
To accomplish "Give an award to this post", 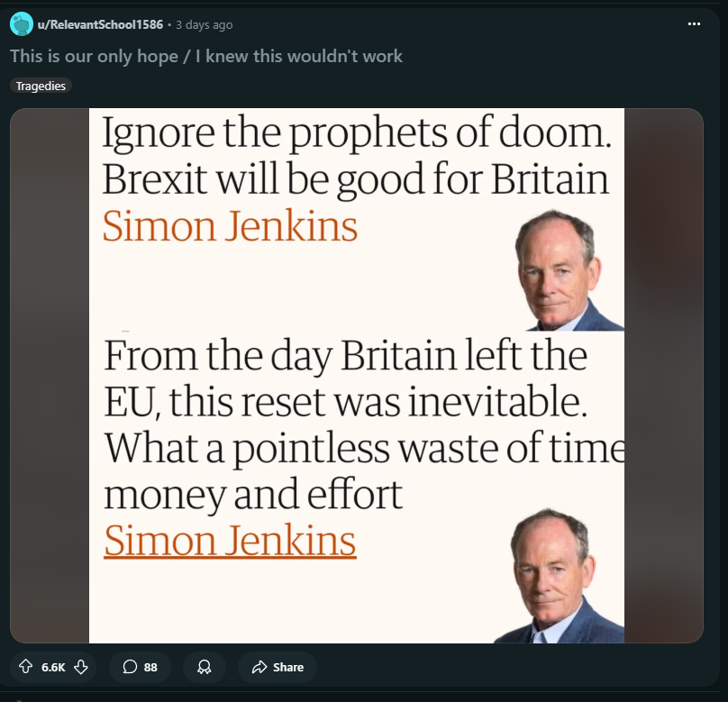I will tap(205, 667).
